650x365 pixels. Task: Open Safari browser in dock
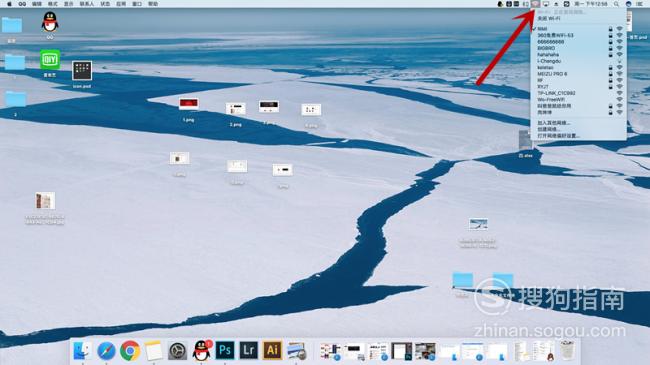pos(107,351)
